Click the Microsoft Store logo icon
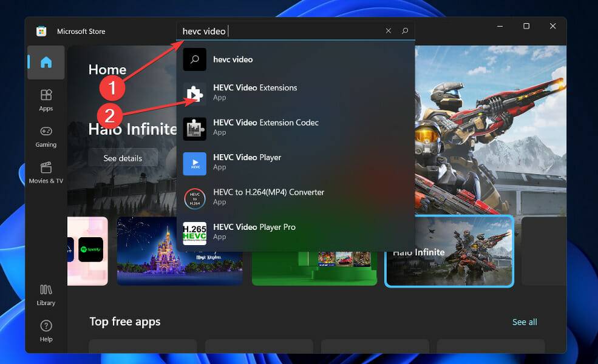Screen dimensions: 598x364 pyautogui.click(x=41, y=32)
